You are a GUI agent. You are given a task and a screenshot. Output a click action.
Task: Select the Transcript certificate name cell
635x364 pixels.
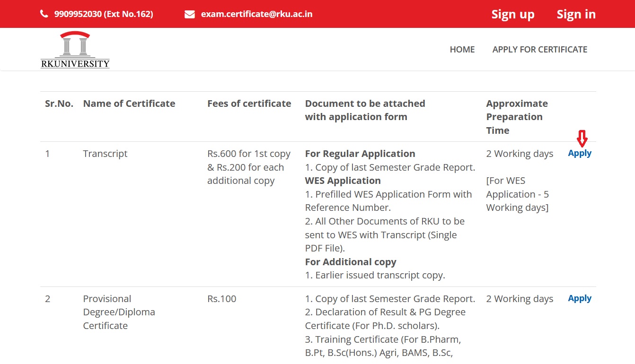(x=105, y=154)
